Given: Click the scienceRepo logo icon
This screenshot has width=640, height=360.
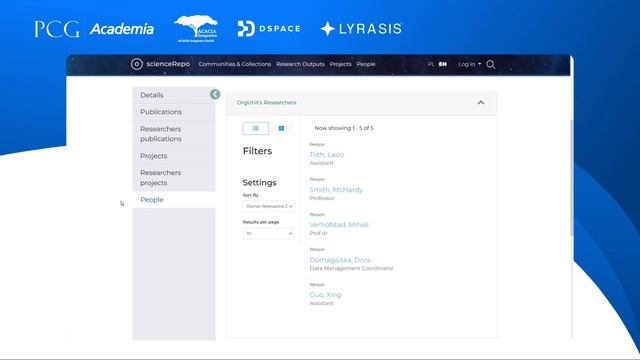Looking at the screenshot, I should (137, 64).
